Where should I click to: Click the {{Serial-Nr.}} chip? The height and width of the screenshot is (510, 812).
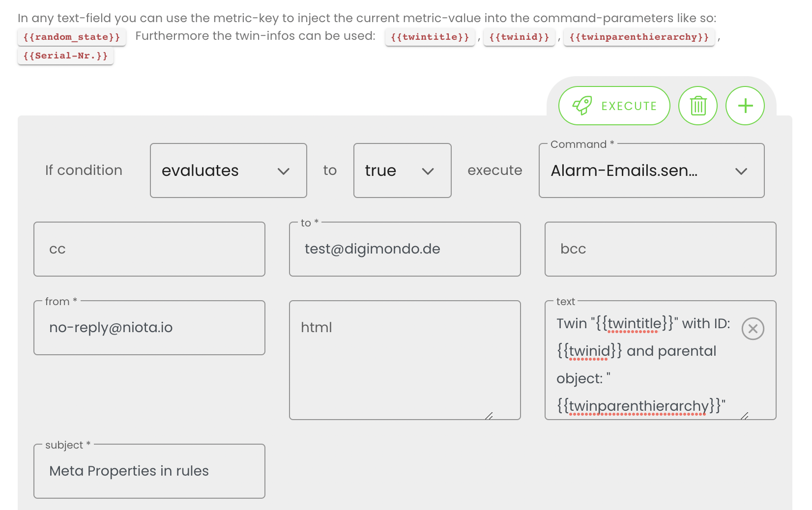pyautogui.click(x=65, y=56)
